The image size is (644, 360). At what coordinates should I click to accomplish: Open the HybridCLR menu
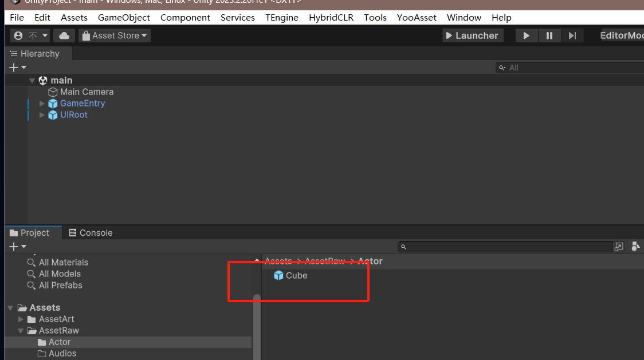click(331, 18)
